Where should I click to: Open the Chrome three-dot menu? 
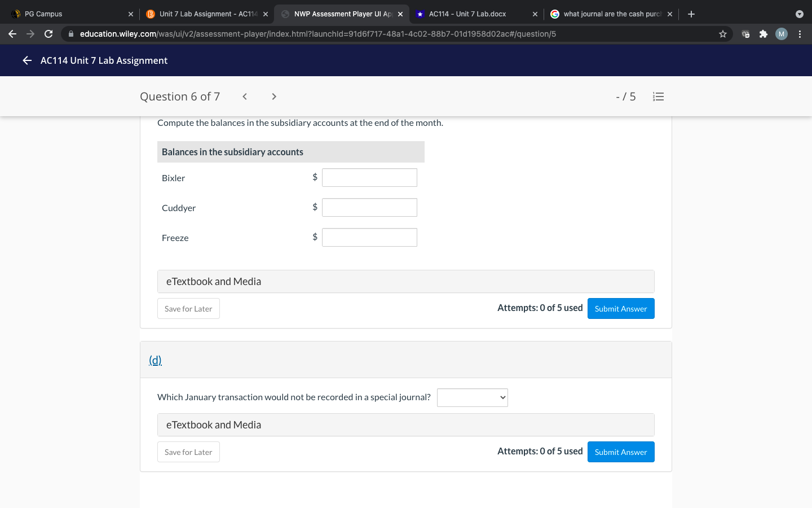click(x=800, y=34)
